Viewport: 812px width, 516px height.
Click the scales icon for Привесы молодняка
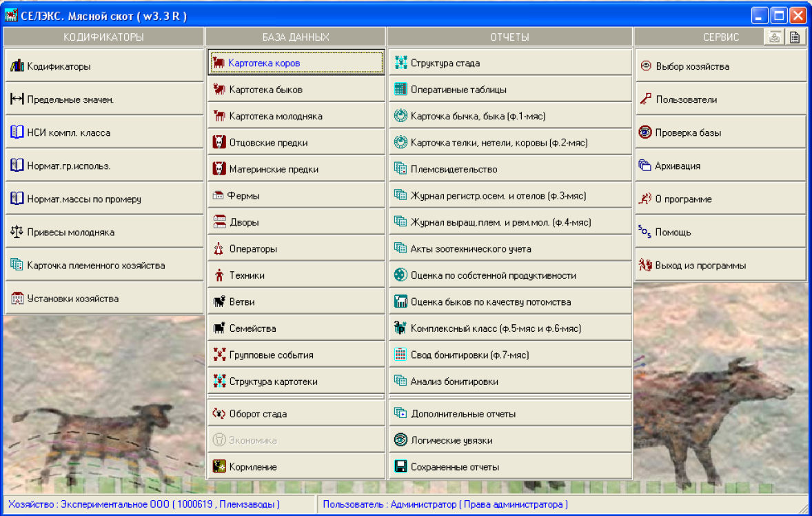(17, 232)
